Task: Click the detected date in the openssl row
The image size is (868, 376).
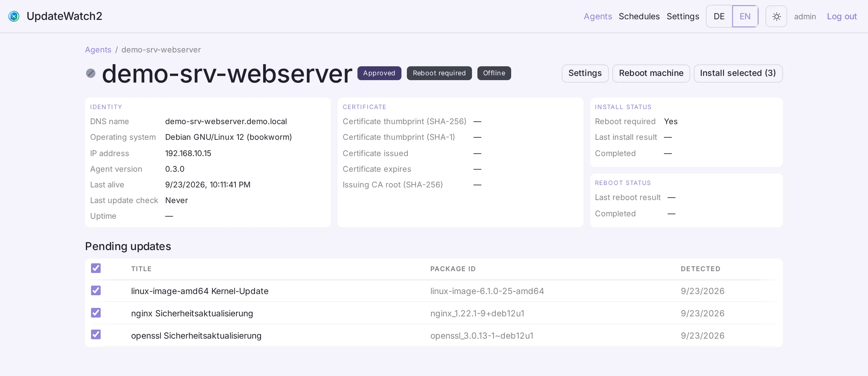Action: click(702, 335)
